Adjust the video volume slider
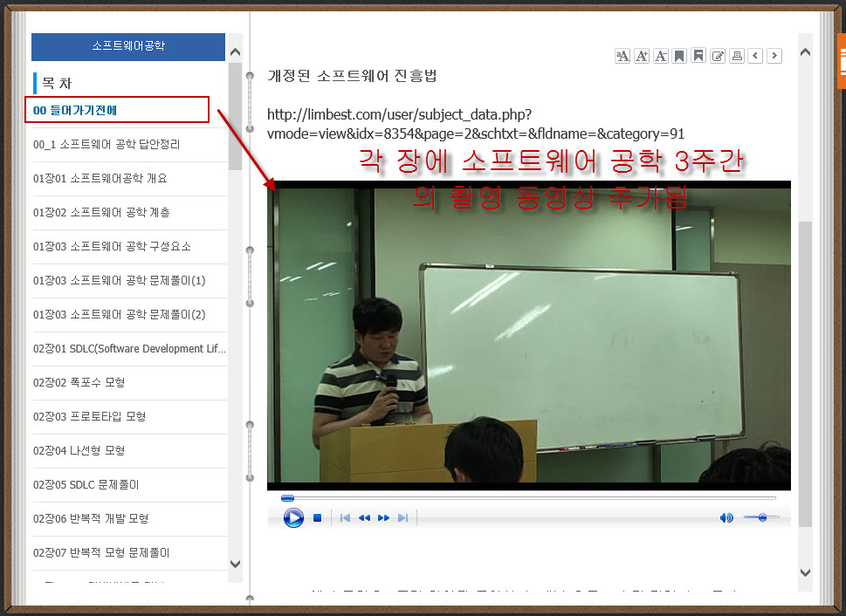This screenshot has width=846, height=616. (x=761, y=517)
